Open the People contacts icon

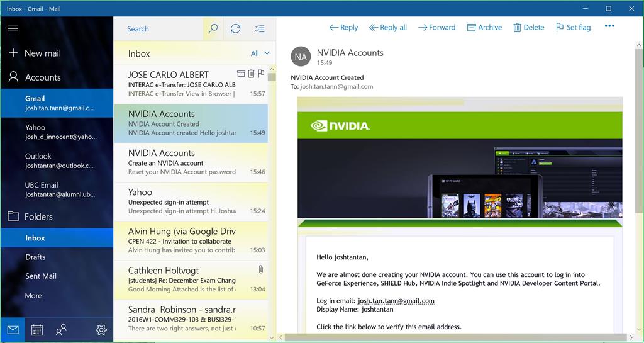(x=61, y=330)
